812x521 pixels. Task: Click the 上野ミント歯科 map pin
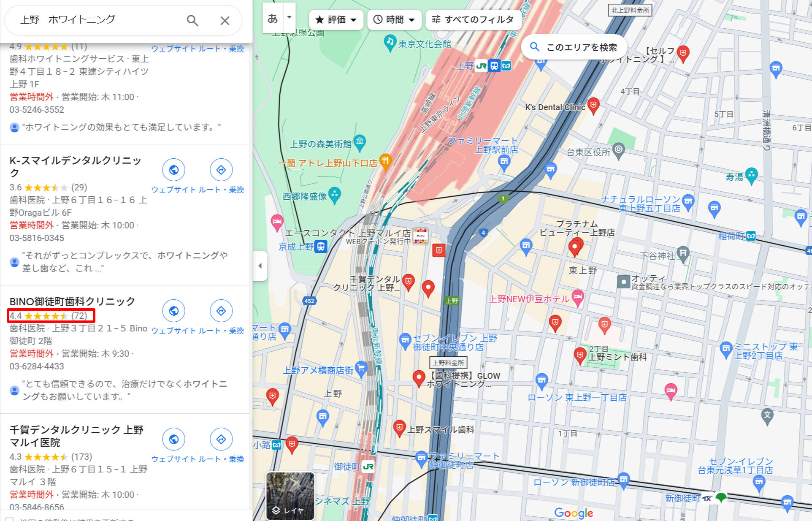coord(580,355)
